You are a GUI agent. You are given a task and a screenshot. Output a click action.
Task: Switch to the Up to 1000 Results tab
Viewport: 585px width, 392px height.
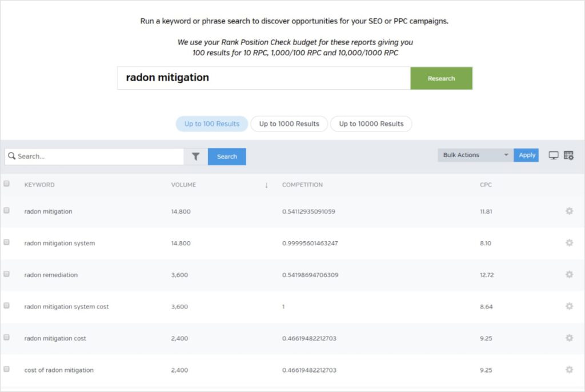coord(289,123)
